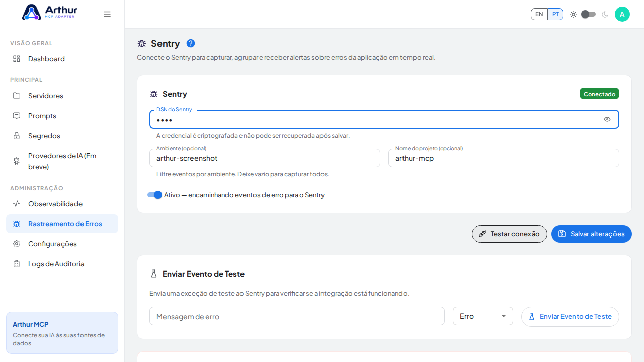Disable the Ativo Sentry forwarding switch
The width and height of the screenshot is (644, 362).
click(x=154, y=195)
